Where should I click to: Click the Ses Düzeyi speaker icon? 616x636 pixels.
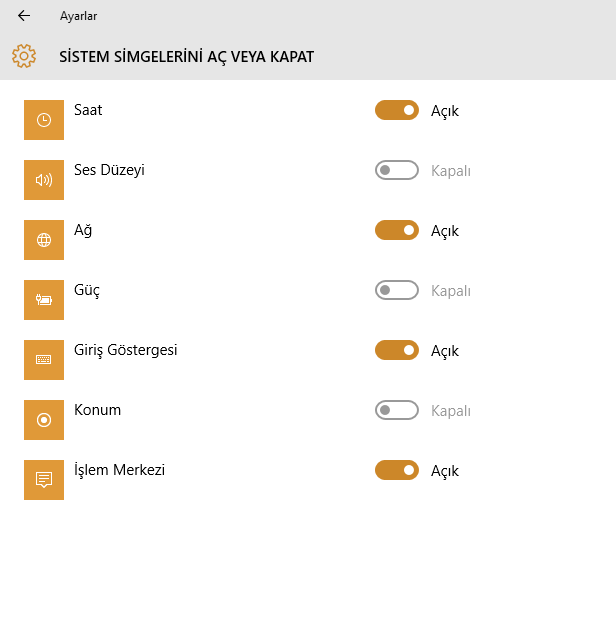click(x=44, y=180)
